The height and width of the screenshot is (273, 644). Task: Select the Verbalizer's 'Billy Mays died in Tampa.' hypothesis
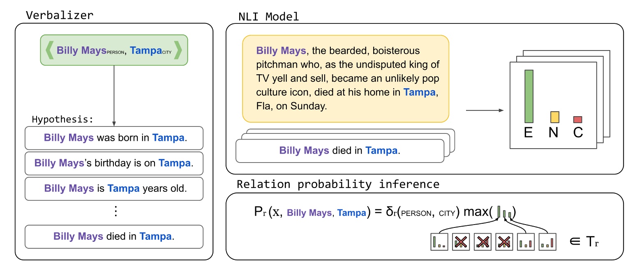pyautogui.click(x=114, y=236)
